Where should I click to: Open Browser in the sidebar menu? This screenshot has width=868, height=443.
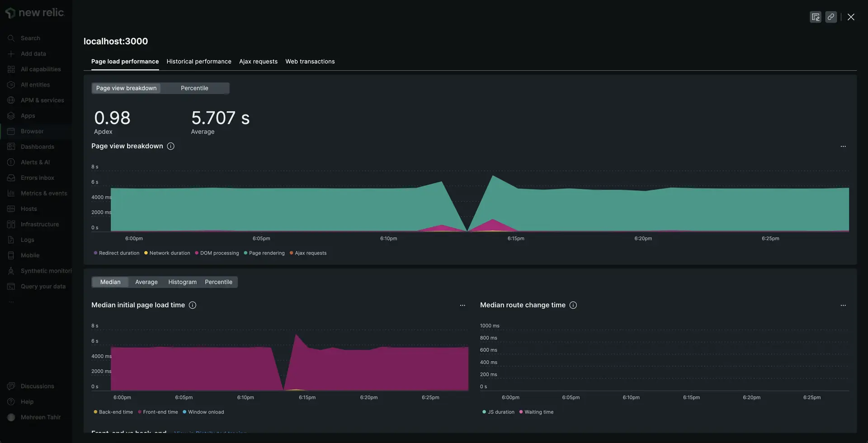tap(32, 131)
